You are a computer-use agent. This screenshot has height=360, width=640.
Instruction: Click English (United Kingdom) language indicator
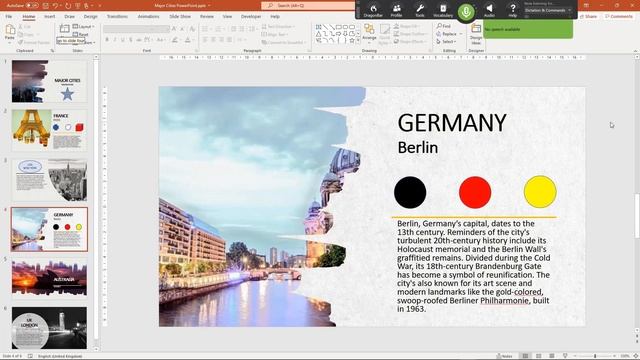[x=60, y=356]
